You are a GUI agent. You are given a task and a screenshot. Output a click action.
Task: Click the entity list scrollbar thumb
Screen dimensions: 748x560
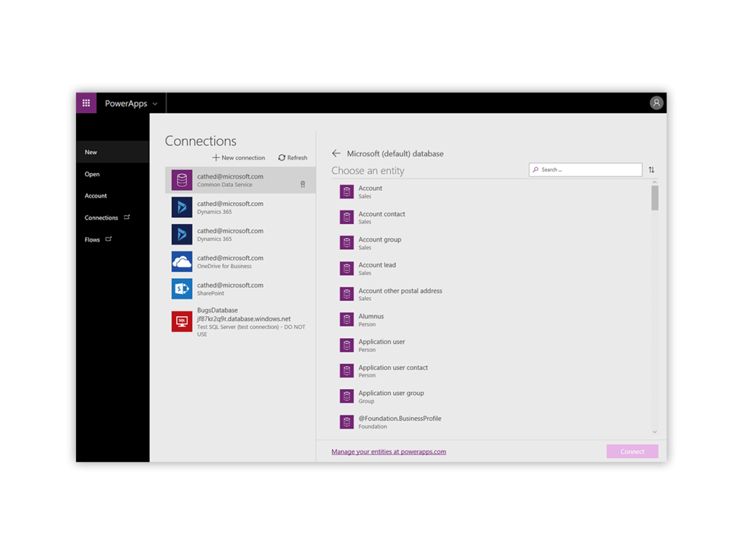pyautogui.click(x=655, y=197)
